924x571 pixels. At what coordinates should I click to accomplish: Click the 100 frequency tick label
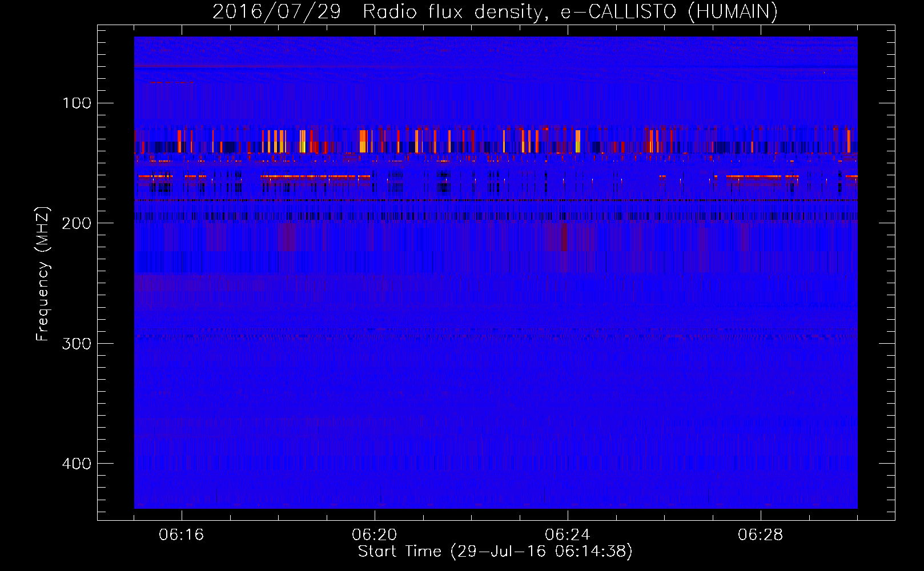[77, 103]
